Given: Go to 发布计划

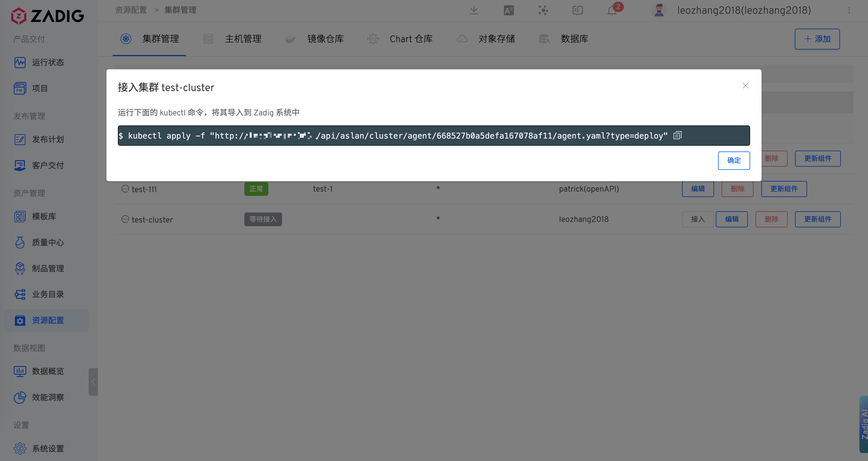Looking at the screenshot, I should coord(47,139).
